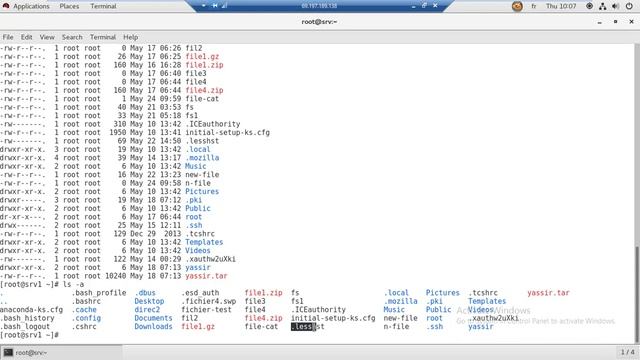Click the .cache entry in ls -a output
The height and width of the screenshot is (360, 640).
84,310
